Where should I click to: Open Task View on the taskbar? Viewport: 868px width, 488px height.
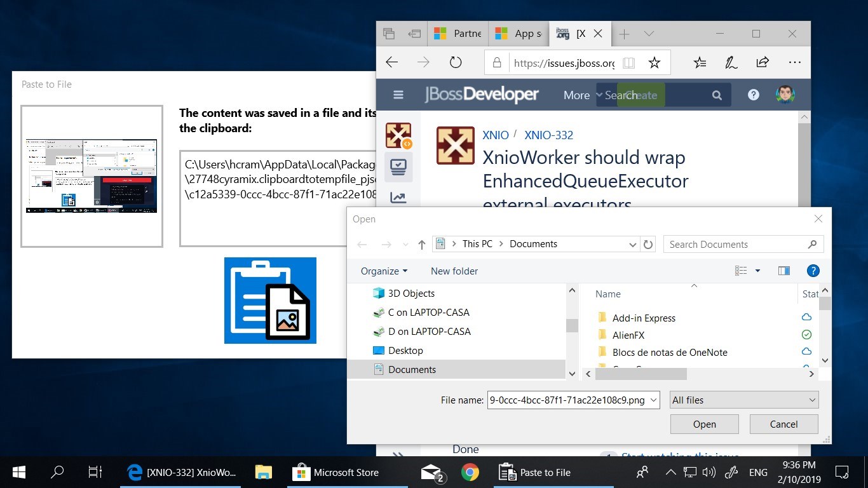tap(95, 472)
